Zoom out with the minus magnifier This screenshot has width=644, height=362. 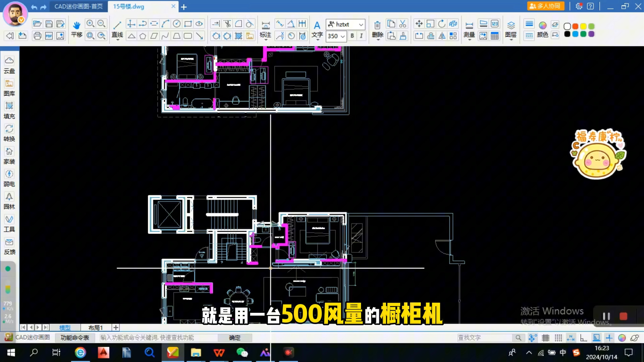101,24
